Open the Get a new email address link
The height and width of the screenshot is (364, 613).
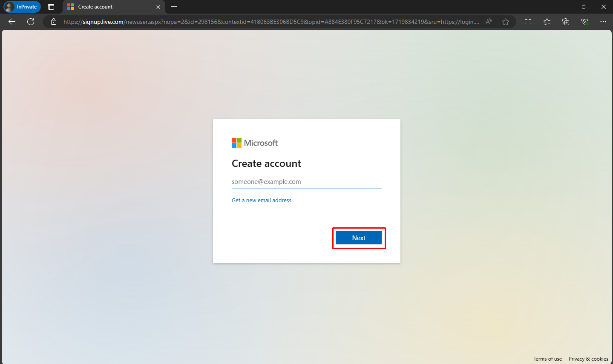tap(262, 201)
